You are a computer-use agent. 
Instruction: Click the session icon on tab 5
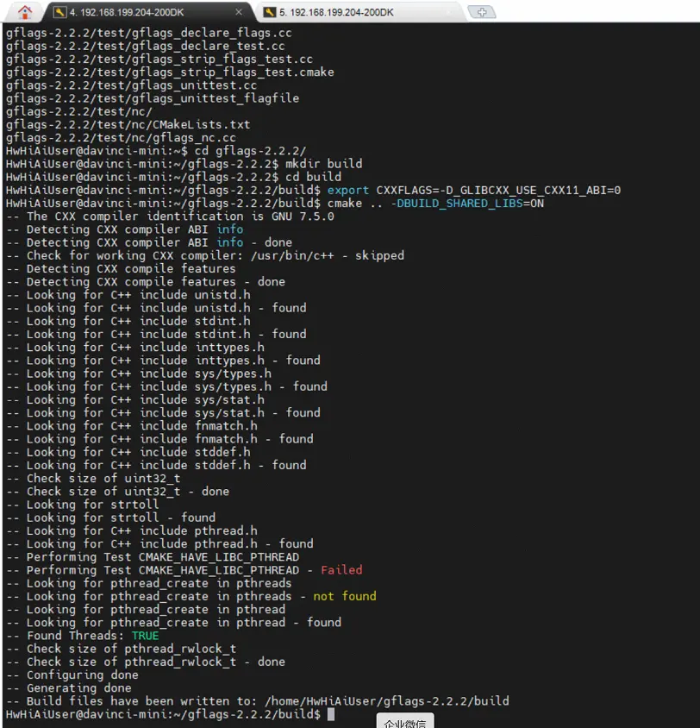(269, 12)
